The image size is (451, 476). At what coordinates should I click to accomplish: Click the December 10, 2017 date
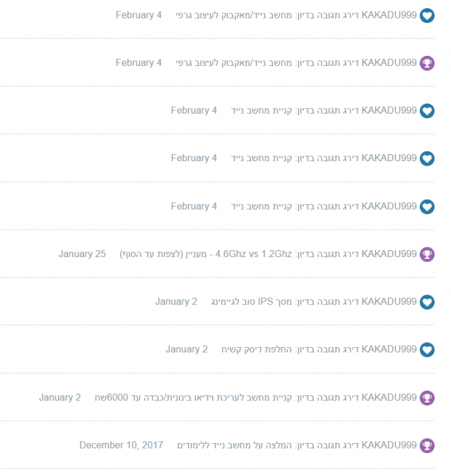[x=121, y=445]
